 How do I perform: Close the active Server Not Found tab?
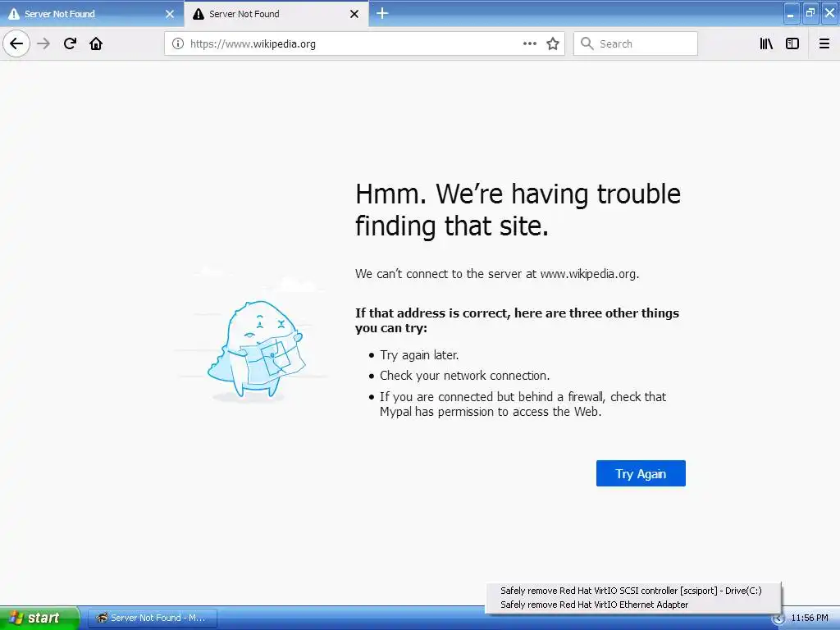(354, 14)
